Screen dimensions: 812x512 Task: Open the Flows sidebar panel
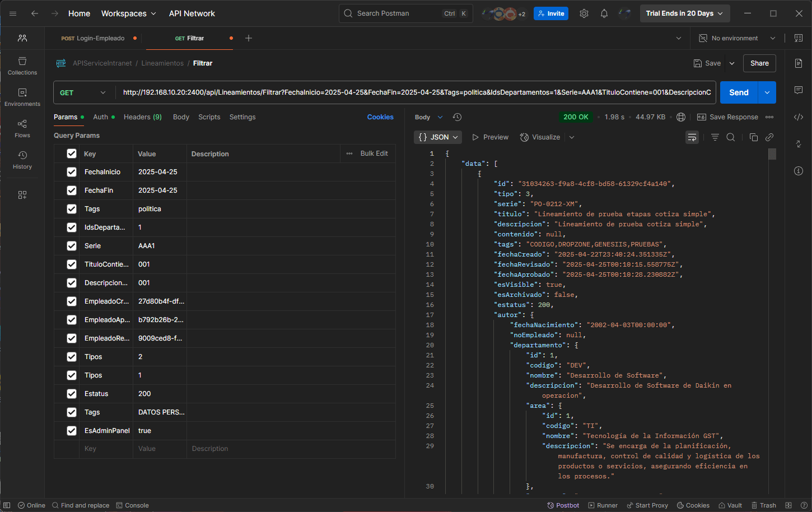[22, 128]
